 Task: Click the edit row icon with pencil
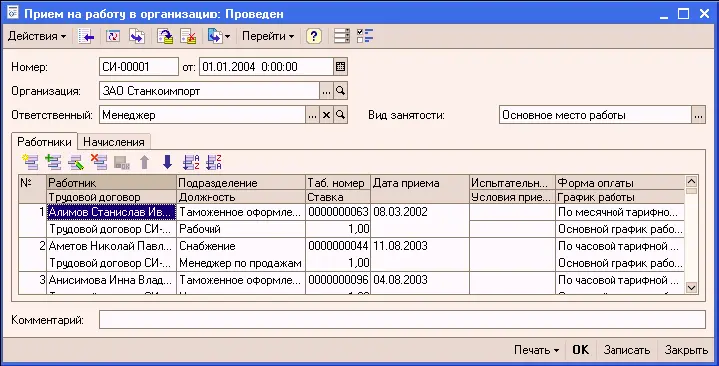76,162
